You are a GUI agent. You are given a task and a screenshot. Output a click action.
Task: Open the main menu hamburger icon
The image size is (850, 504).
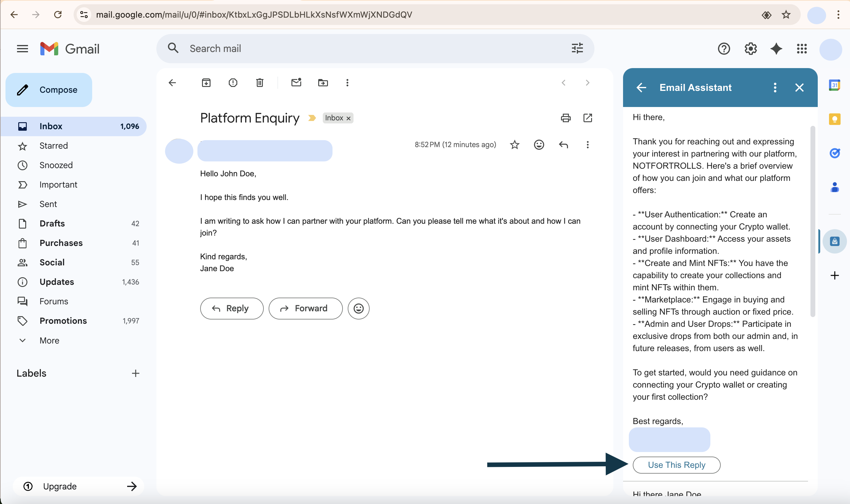pos(23,49)
